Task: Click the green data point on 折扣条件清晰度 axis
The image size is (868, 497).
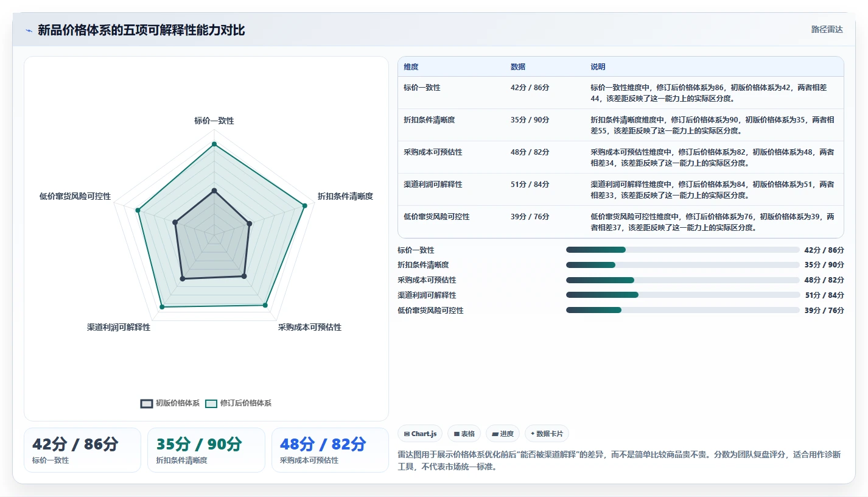Action: 304,206
